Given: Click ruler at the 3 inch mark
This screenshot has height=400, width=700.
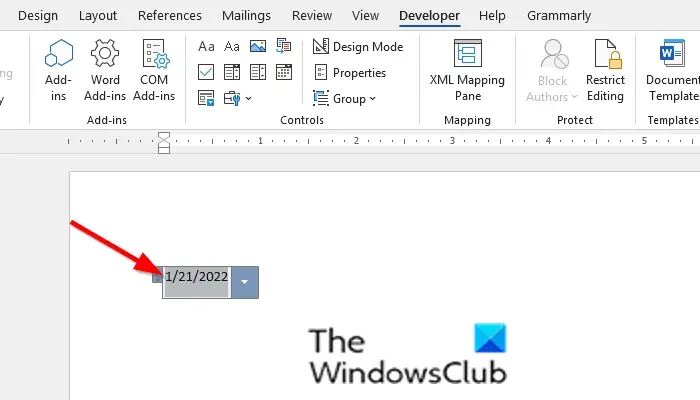Looking at the screenshot, I should 452,141.
